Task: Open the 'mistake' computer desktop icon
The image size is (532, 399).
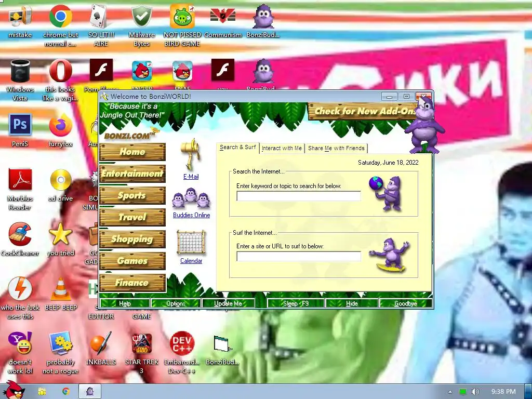Action: pos(20,16)
